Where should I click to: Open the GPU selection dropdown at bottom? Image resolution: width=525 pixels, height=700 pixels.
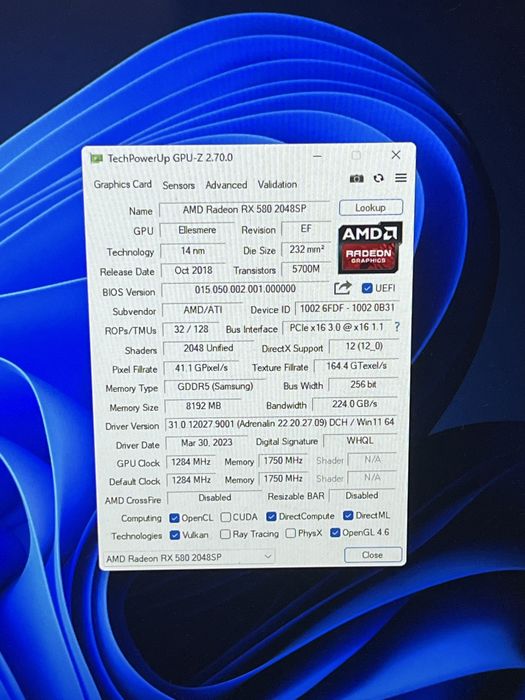[x=189, y=558]
